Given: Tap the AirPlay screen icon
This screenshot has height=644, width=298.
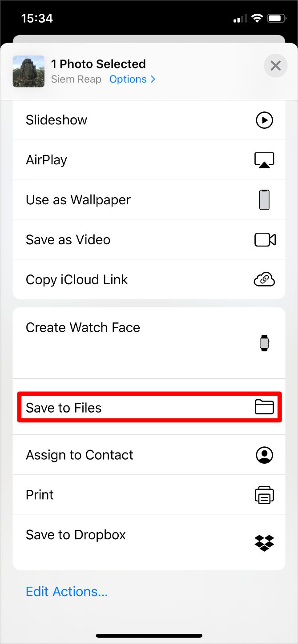Looking at the screenshot, I should [264, 160].
